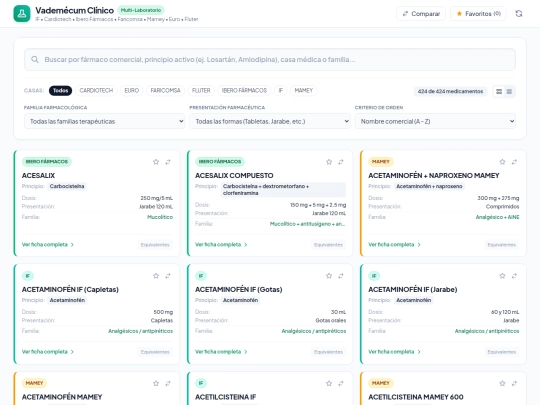This screenshot has width=540, height=405.
Task: Open Ver ficha completa for ACETAMINOFÉN + NAPROXENO MAMEY
Action: tap(394, 245)
